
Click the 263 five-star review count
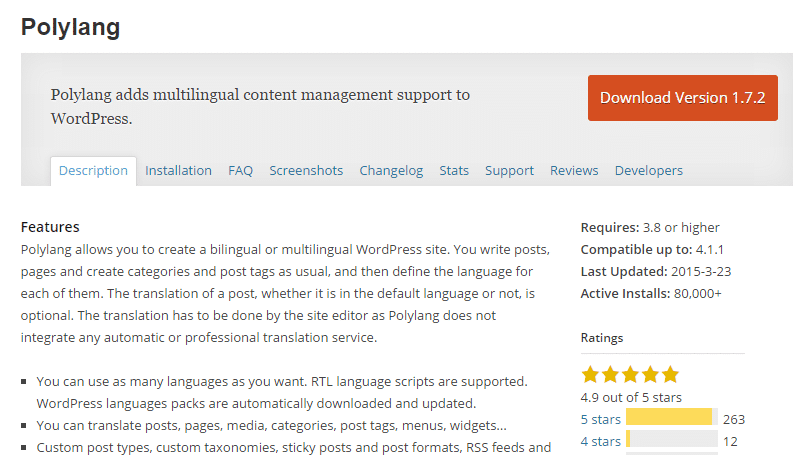click(x=734, y=419)
